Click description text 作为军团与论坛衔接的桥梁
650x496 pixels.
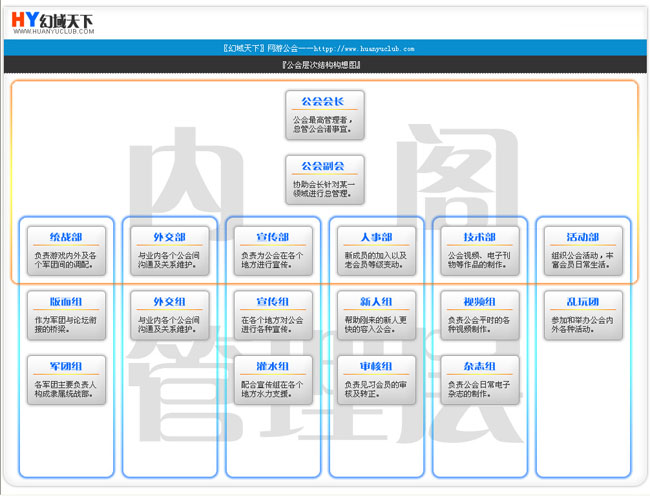tap(65, 325)
